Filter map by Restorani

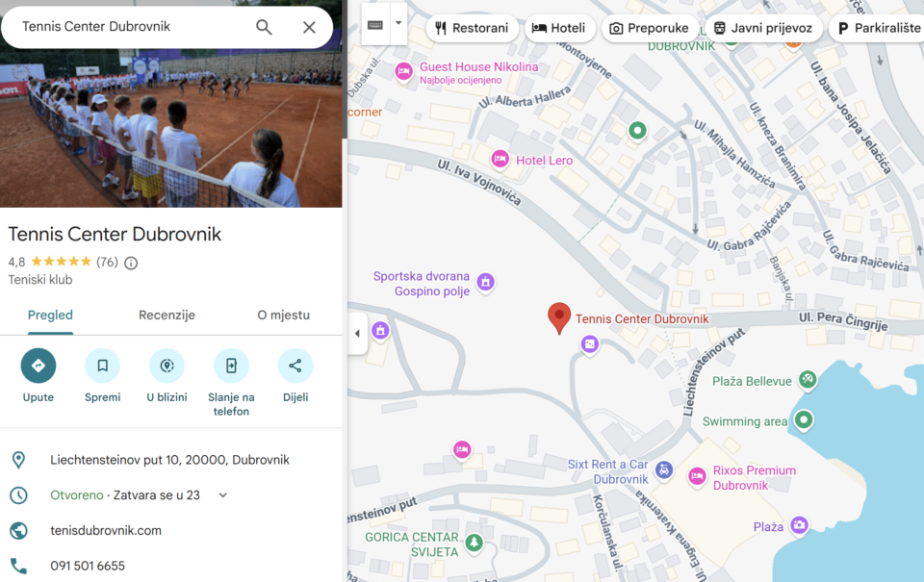pyautogui.click(x=472, y=28)
